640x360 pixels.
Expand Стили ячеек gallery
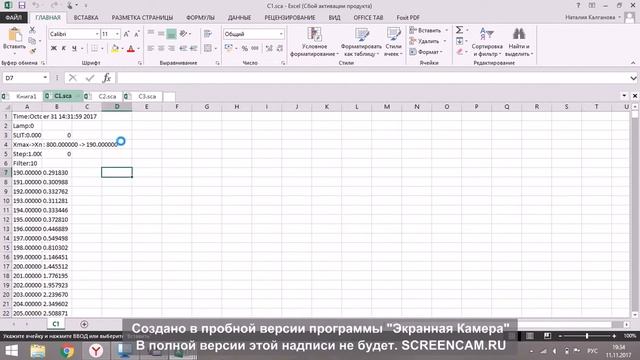393,42
